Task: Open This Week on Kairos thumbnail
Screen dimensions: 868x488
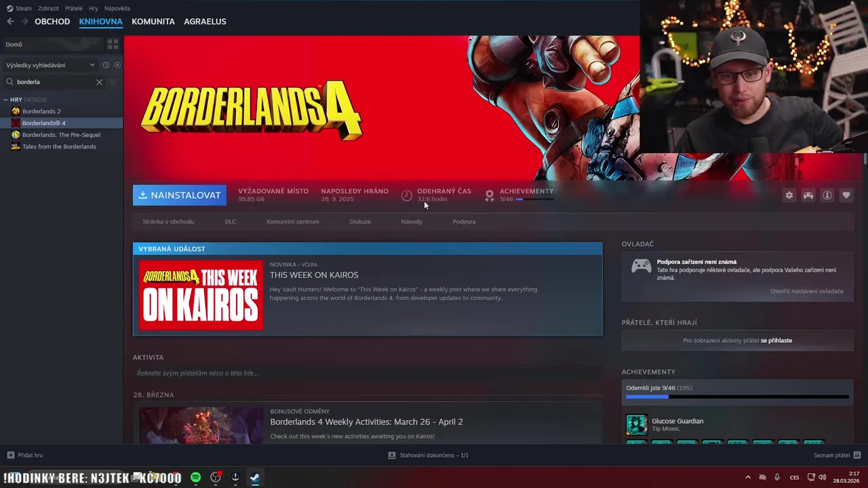Action: pos(201,295)
